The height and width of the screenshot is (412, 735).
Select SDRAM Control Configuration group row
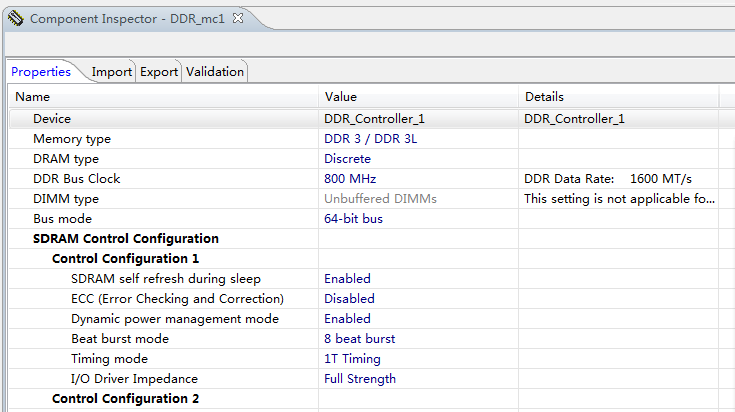[x=125, y=239]
